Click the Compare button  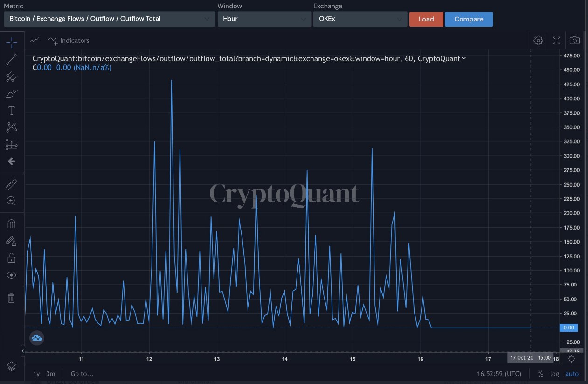pyautogui.click(x=469, y=19)
